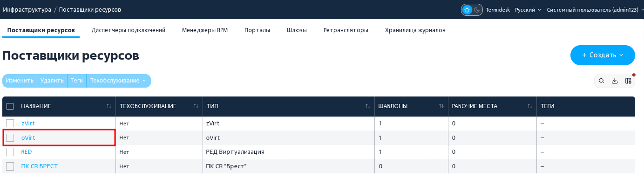
Task: Toggle the light/dark theme switch
Action: click(472, 10)
